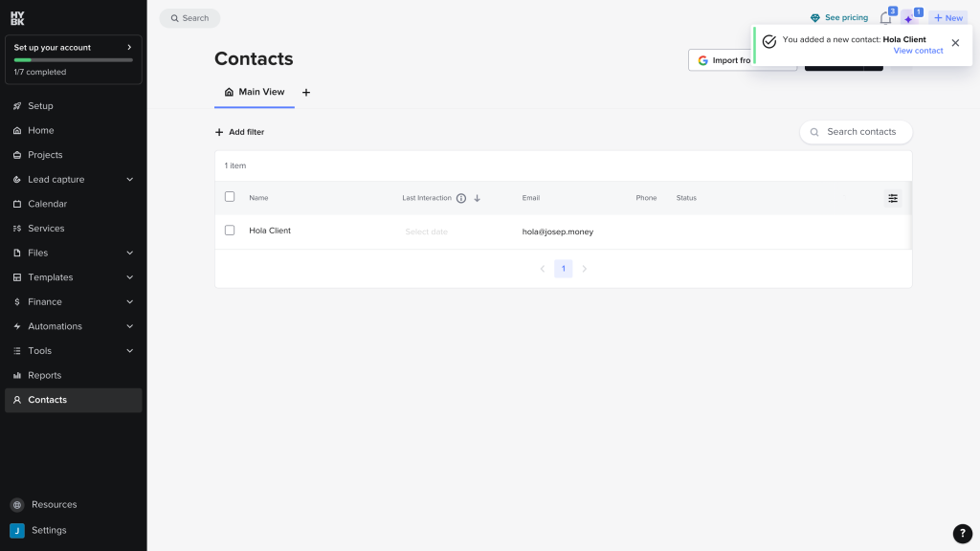Click the Finance dollar icon
The width and height of the screenshot is (980, 551).
coord(17,301)
